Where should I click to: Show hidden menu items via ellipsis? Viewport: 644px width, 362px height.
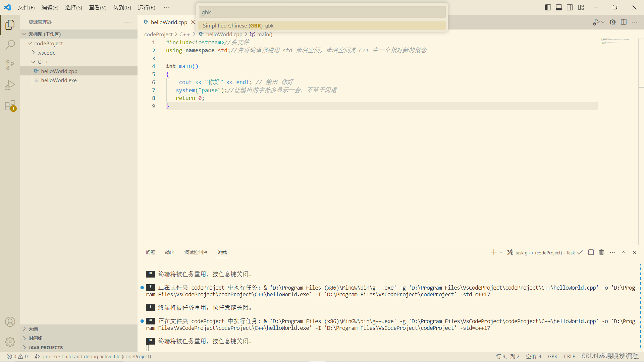click(167, 7)
